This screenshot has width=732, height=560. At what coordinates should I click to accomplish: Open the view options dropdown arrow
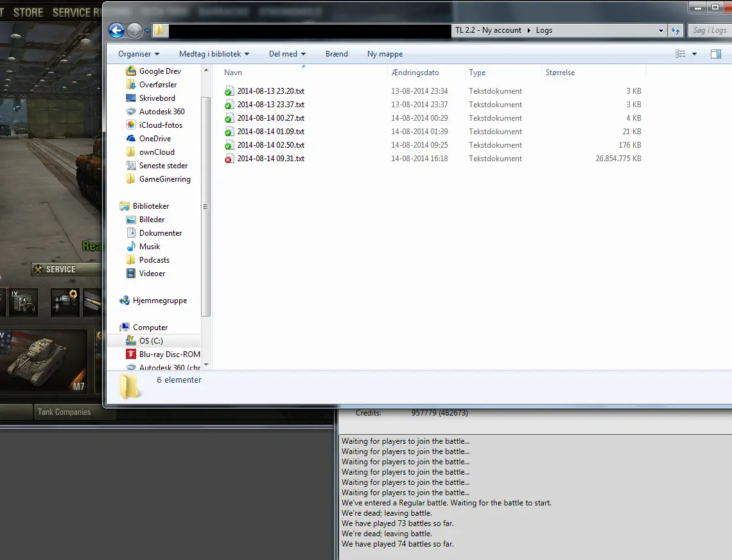tap(694, 54)
